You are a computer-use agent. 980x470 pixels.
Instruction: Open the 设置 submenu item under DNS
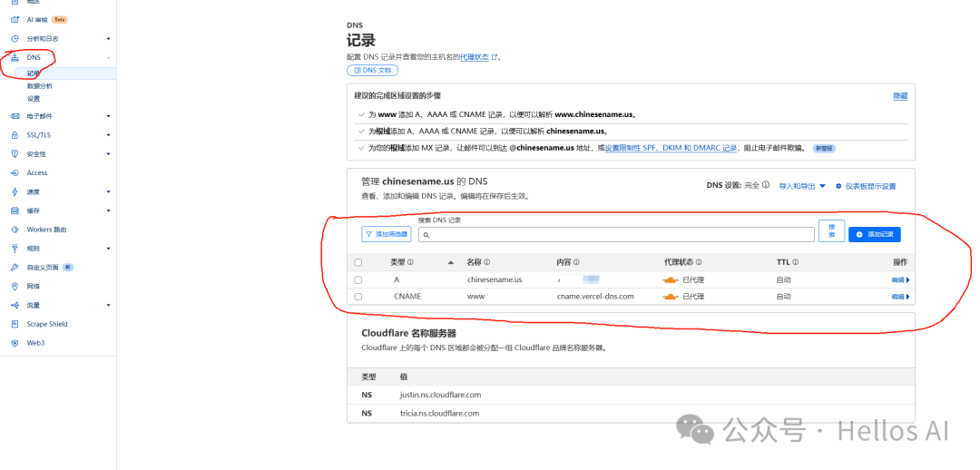34,99
